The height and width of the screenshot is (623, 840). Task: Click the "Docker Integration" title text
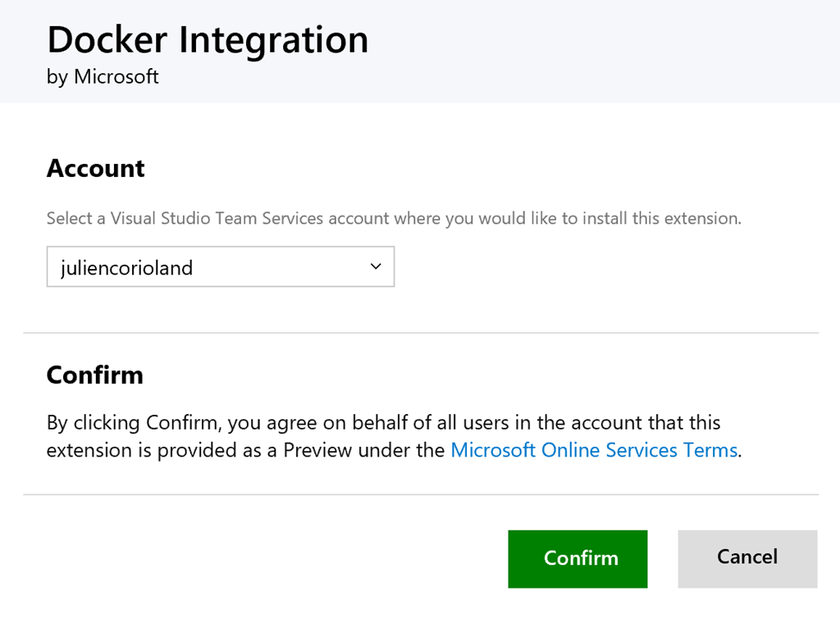tap(208, 40)
